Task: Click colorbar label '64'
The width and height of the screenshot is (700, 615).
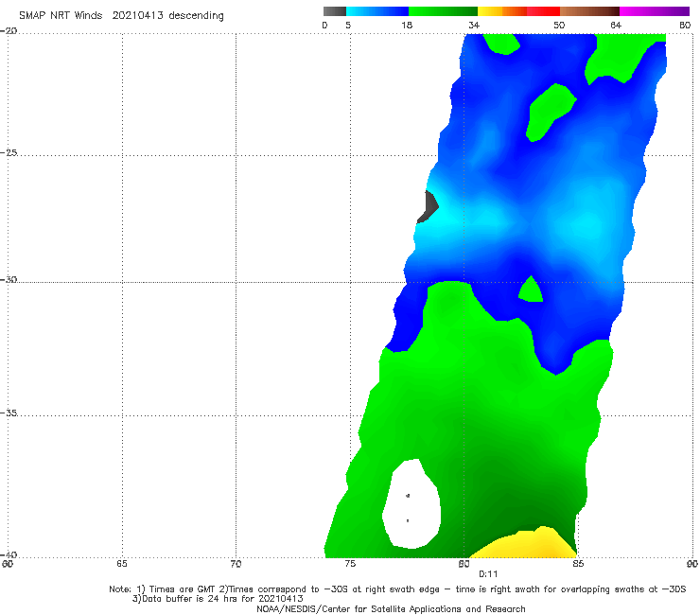Action: pyautogui.click(x=616, y=26)
